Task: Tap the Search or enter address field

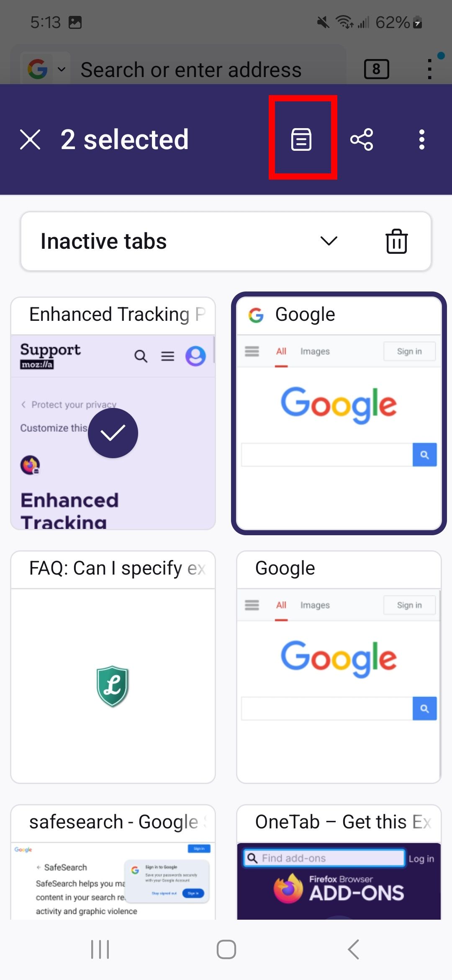Action: [x=191, y=70]
